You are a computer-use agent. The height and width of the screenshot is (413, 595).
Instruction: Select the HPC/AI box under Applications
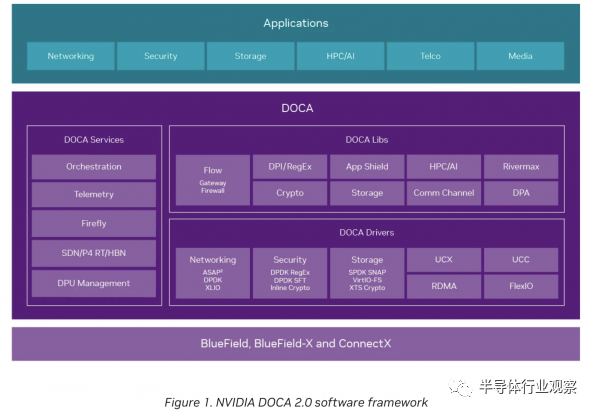(x=340, y=56)
